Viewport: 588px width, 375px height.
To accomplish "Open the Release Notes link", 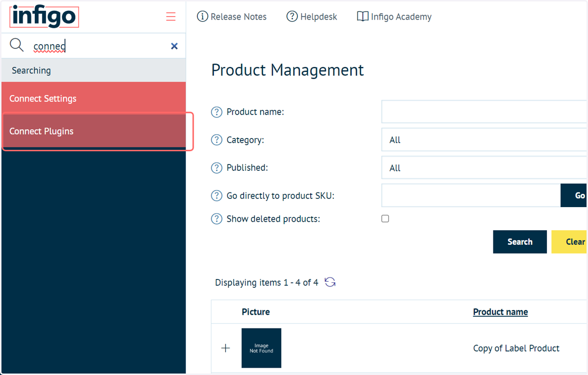I will coord(232,17).
